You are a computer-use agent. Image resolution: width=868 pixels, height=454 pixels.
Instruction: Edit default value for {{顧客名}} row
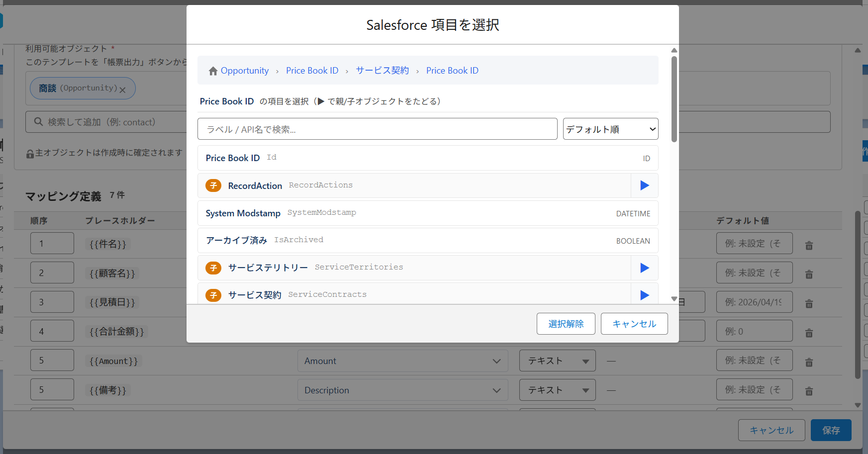click(755, 272)
